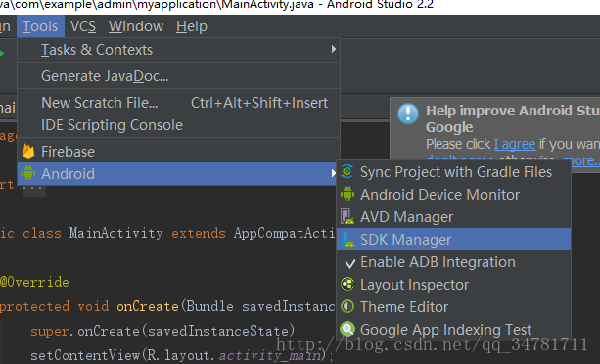The height and width of the screenshot is (364, 600).
Task: Click the onCreate method name
Action: 148,306
